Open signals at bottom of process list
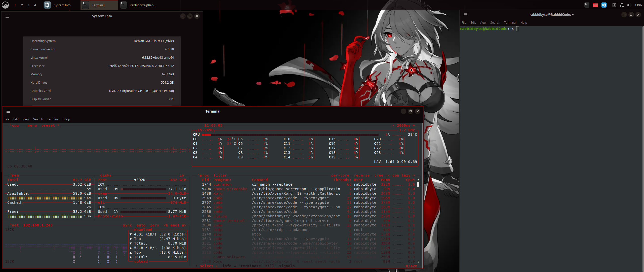 pos(287,266)
